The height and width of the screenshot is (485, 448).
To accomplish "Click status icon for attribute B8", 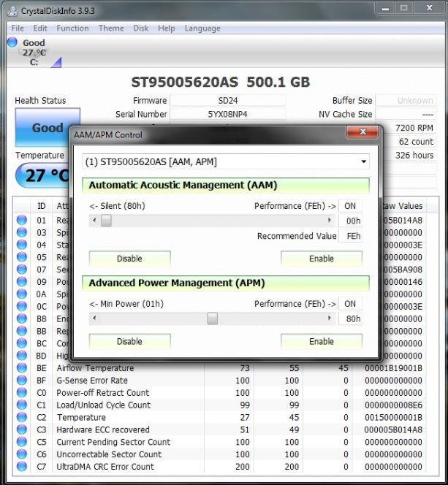I will [22, 318].
